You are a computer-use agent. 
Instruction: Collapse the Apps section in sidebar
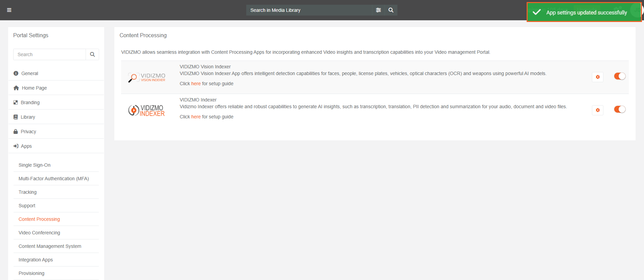coord(26,146)
